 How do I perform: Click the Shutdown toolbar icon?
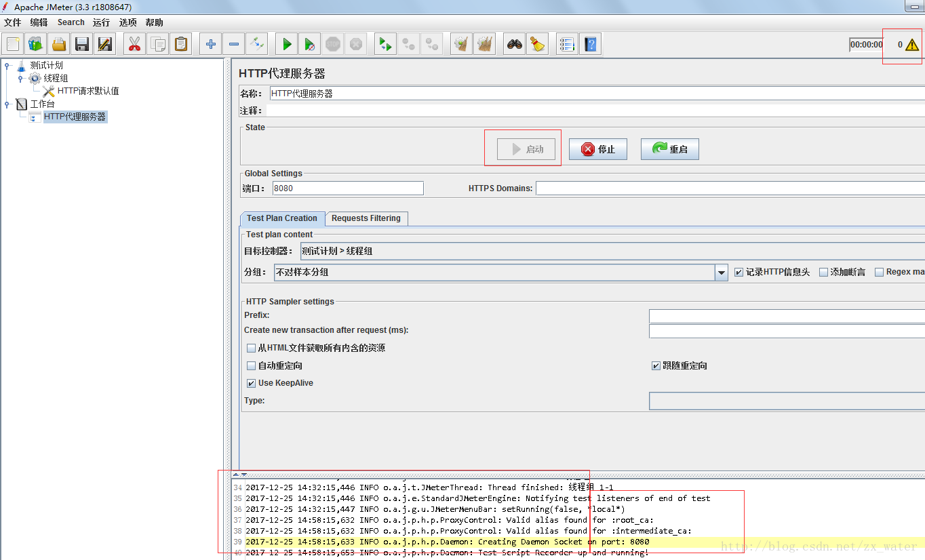click(x=356, y=45)
